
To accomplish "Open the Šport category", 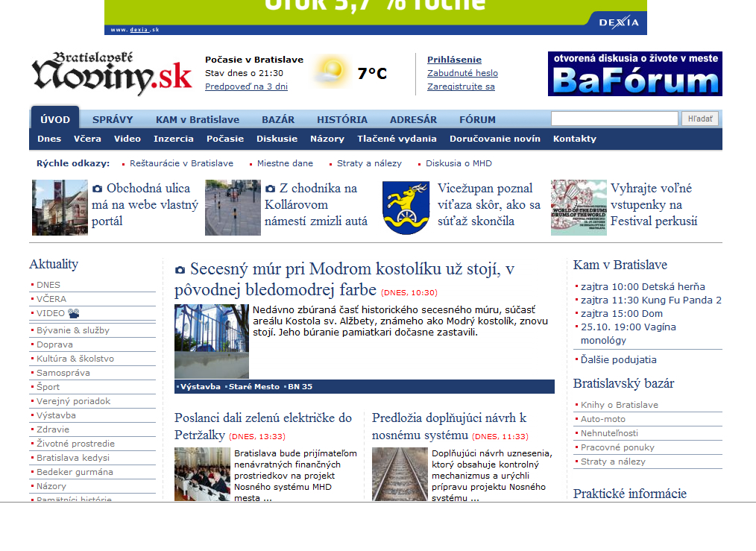I will coord(48,387).
